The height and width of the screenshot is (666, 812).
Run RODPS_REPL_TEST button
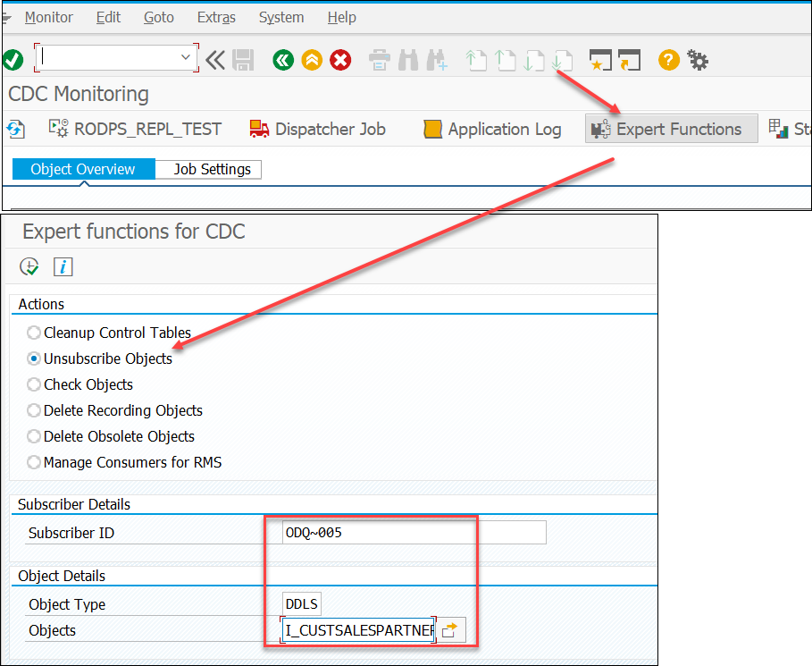135,129
